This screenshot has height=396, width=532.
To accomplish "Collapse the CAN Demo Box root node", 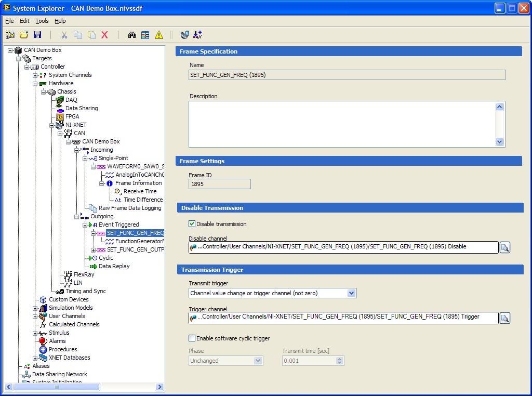I will coord(10,50).
